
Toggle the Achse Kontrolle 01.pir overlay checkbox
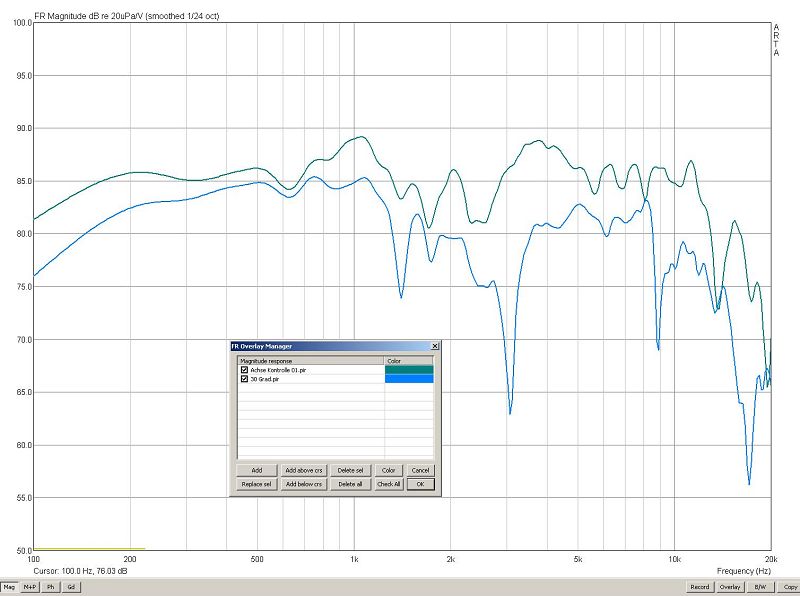(244, 370)
